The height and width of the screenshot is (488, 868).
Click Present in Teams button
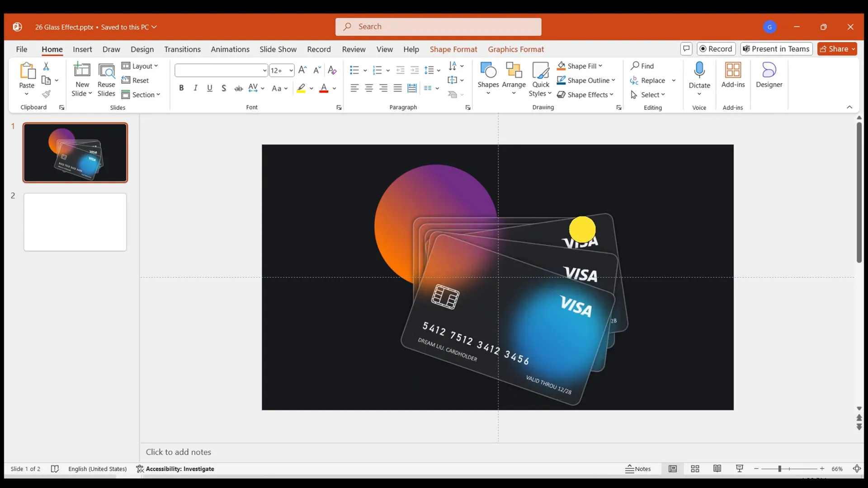click(x=776, y=49)
